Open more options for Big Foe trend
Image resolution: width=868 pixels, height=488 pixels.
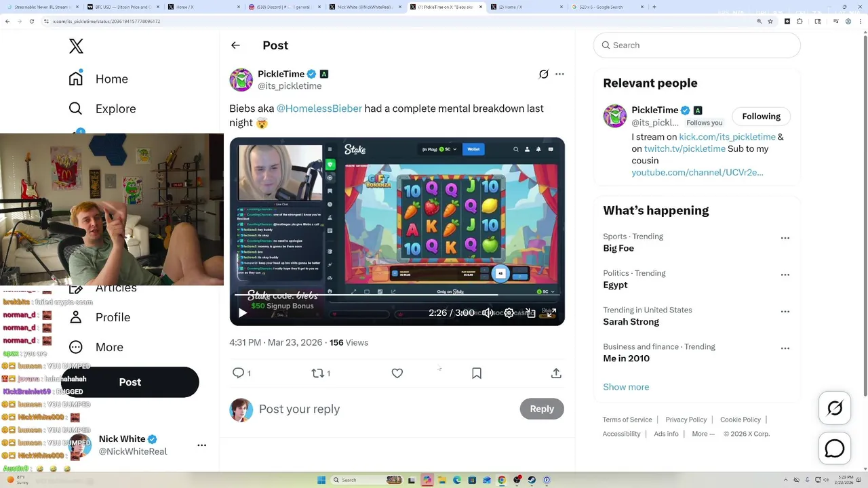(785, 238)
